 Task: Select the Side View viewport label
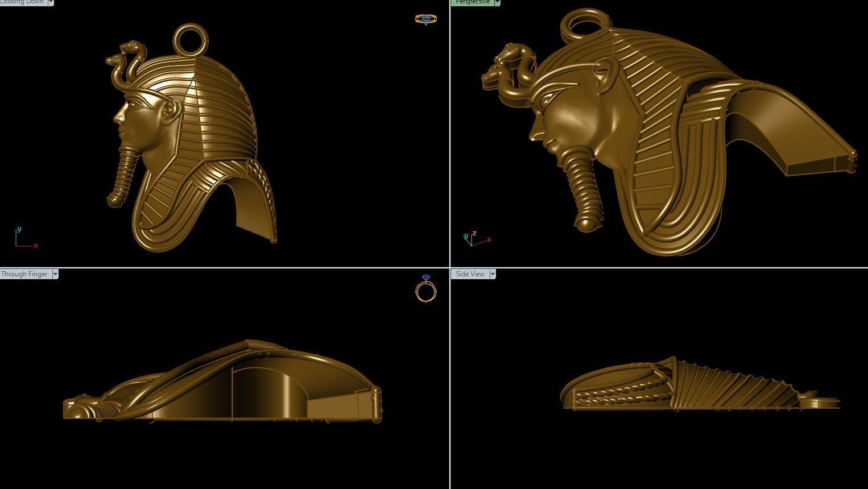click(470, 274)
